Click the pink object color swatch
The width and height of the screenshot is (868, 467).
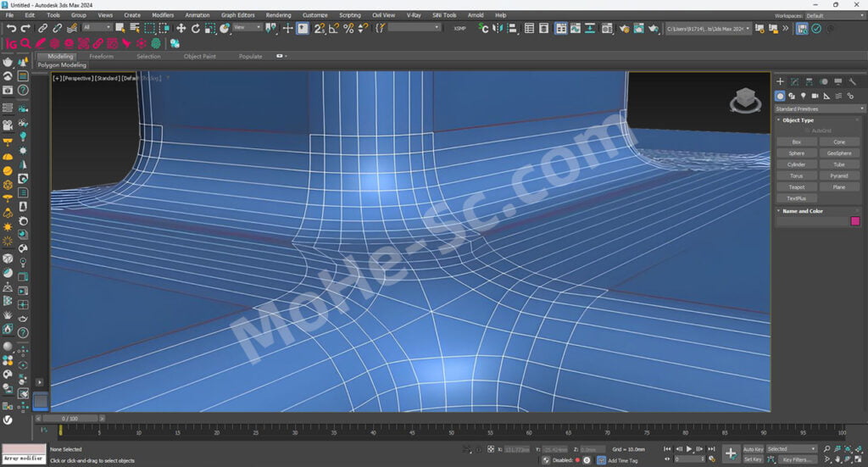855,221
